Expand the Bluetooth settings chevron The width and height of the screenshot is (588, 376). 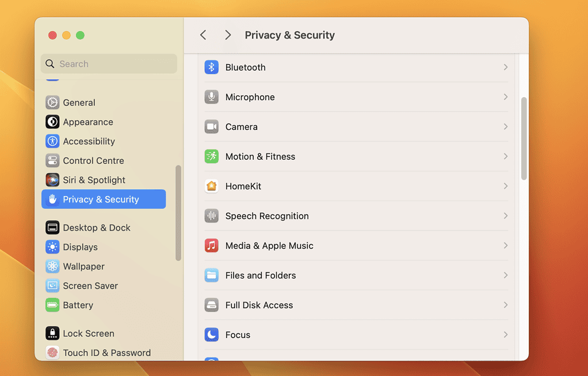tap(506, 67)
